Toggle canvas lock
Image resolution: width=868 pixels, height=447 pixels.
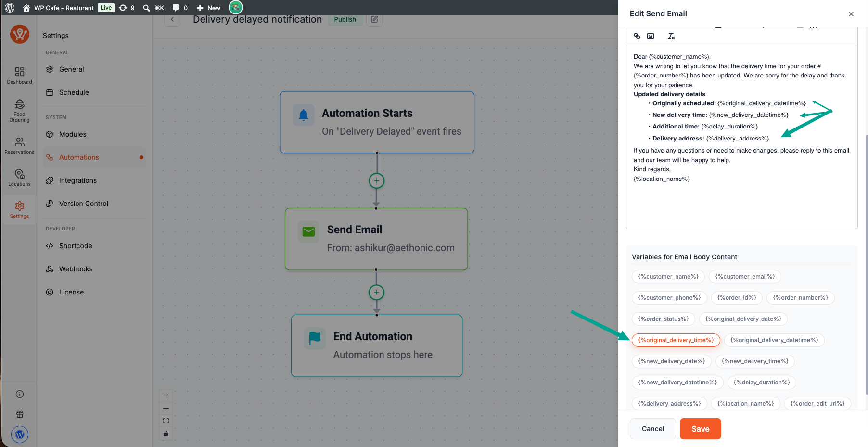166,434
